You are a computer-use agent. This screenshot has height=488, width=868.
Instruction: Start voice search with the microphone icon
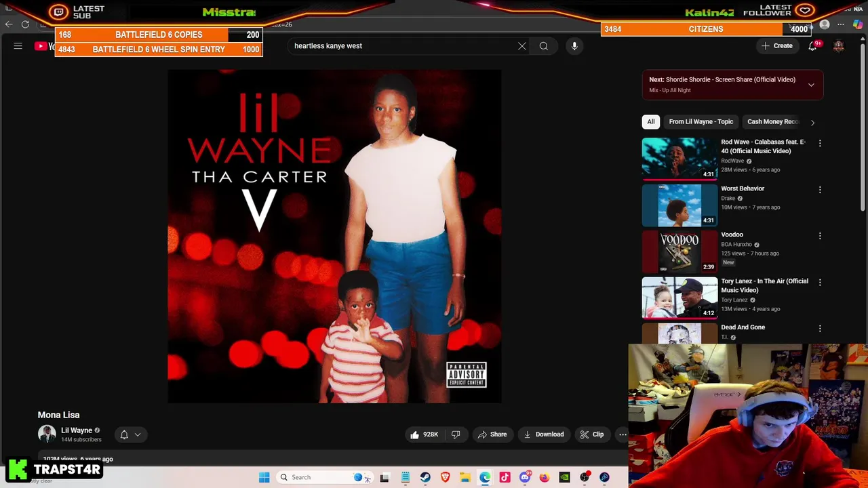(x=574, y=46)
